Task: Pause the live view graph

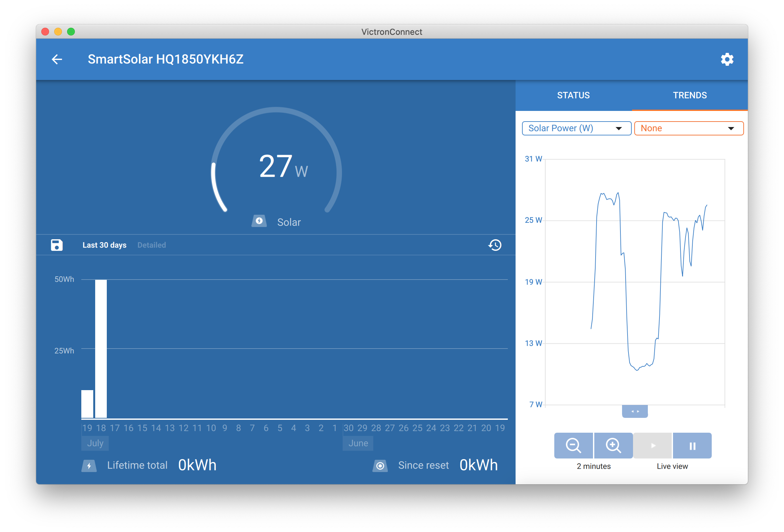Action: coord(692,445)
